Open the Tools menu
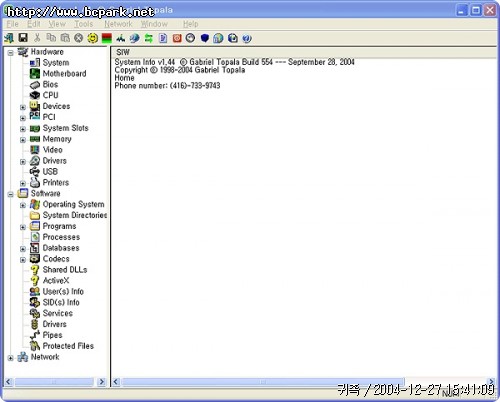The height and width of the screenshot is (402, 500). pyautogui.click(x=83, y=24)
